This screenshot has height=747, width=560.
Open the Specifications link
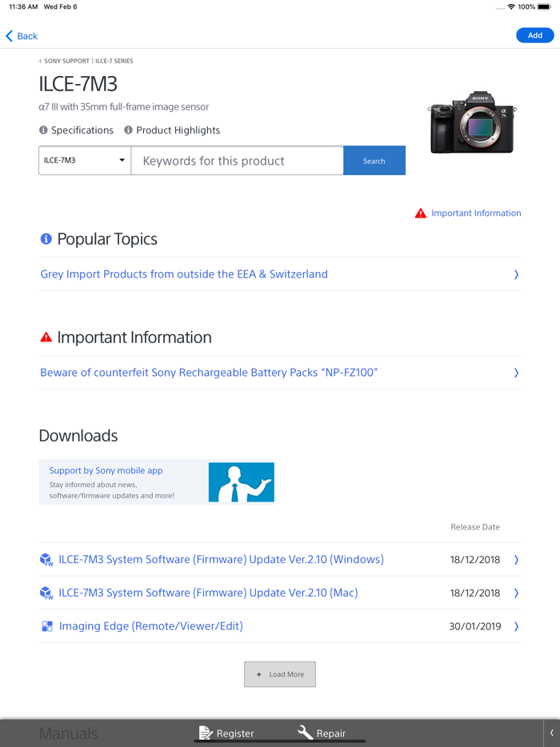(82, 130)
